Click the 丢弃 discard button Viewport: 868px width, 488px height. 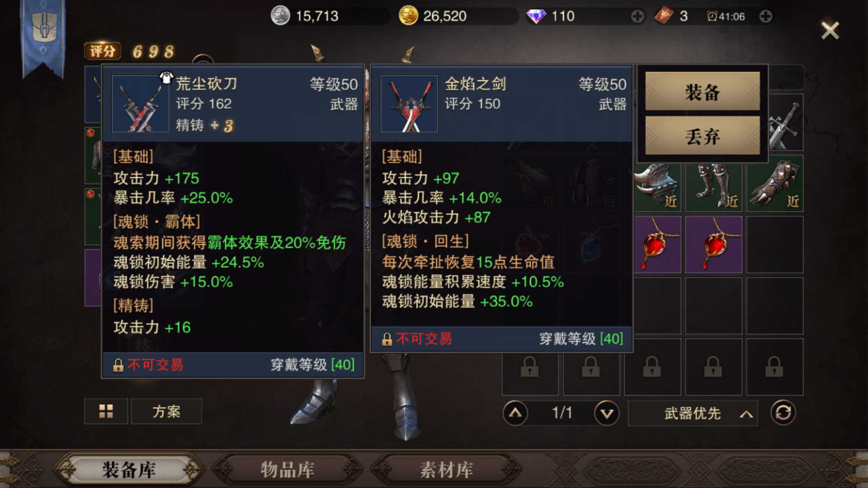coord(703,136)
